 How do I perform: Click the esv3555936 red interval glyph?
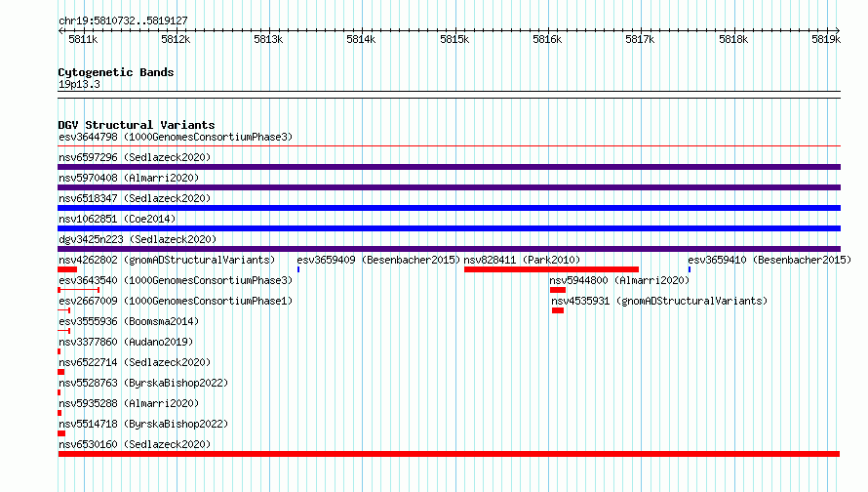point(63,331)
